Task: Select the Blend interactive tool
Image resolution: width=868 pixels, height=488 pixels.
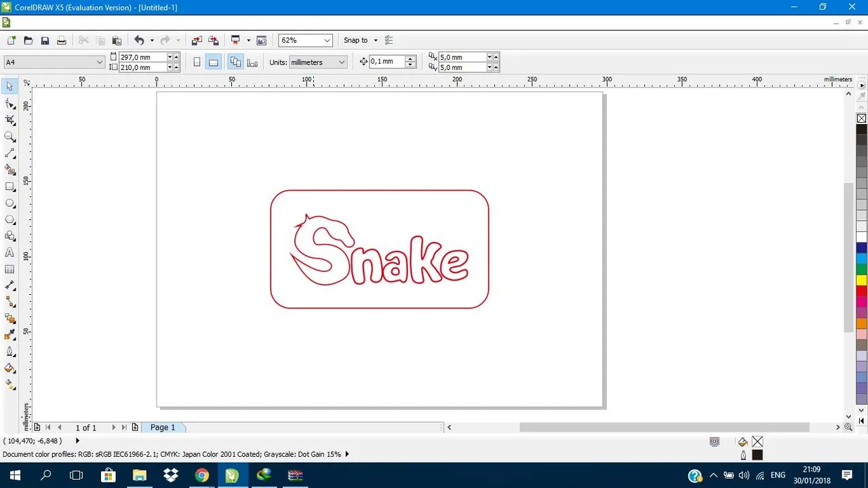Action: tap(9, 319)
